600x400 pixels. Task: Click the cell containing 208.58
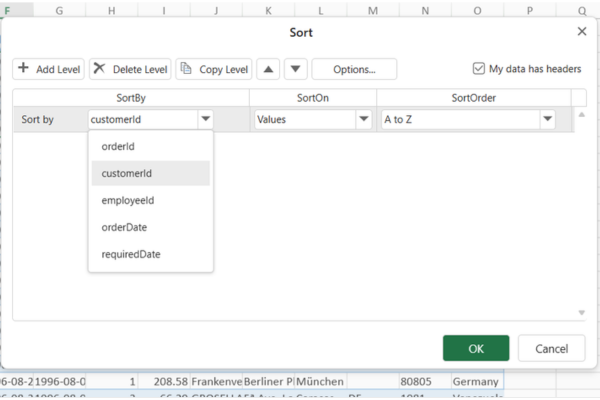164,382
